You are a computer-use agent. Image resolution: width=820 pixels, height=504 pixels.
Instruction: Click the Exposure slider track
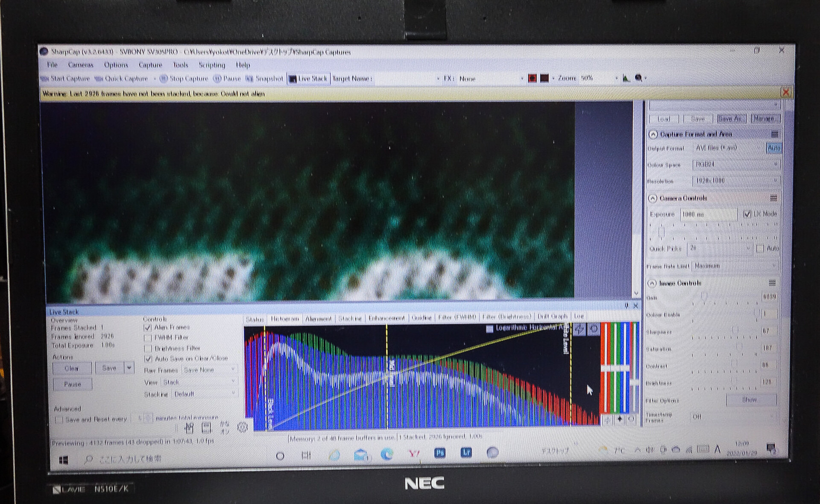click(713, 233)
